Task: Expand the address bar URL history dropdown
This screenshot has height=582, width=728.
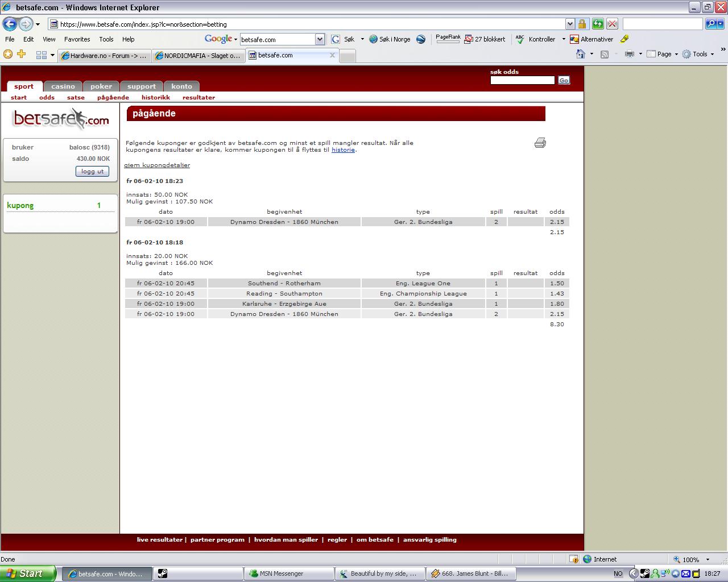Action: (x=570, y=24)
